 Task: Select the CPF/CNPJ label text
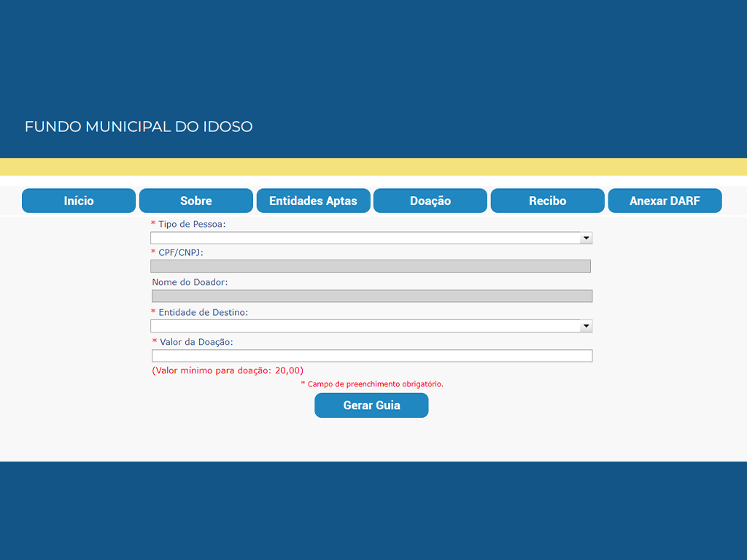(180, 252)
